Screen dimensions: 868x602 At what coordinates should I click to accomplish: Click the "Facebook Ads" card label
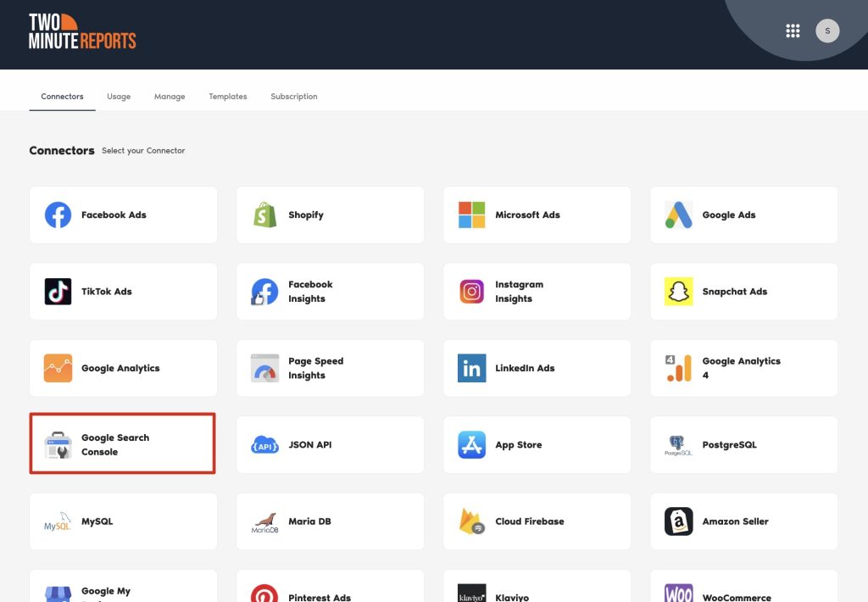coord(114,215)
